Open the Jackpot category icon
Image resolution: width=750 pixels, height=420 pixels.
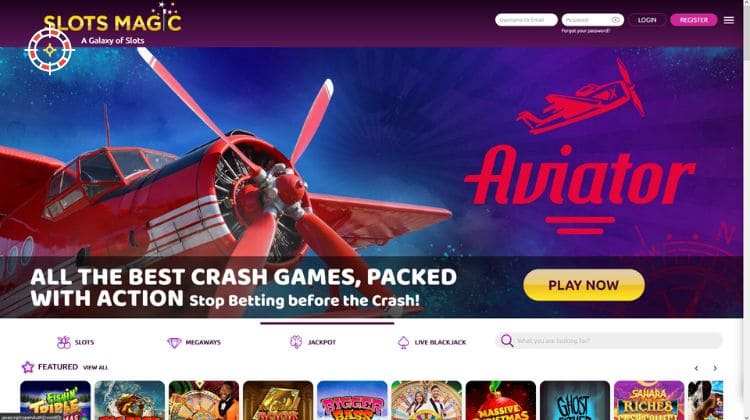[x=296, y=342]
